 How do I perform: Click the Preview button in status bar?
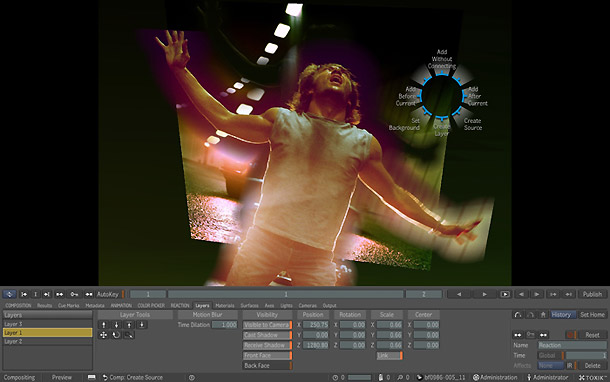[62, 377]
